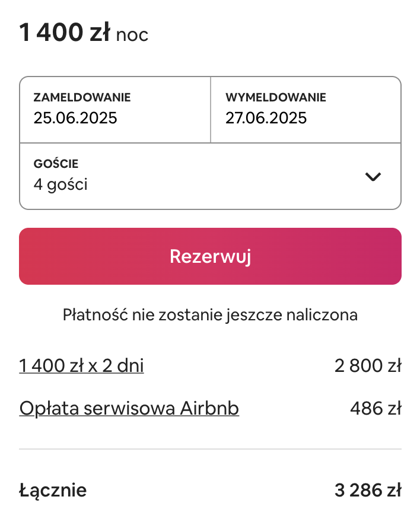Click the 2 800 zł subtotal amount

click(368, 365)
